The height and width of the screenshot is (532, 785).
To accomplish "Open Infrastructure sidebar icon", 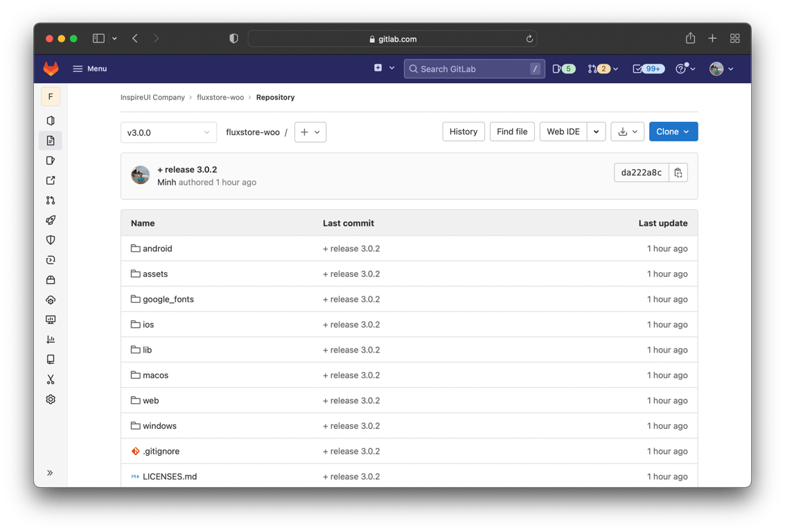I will 51,300.
